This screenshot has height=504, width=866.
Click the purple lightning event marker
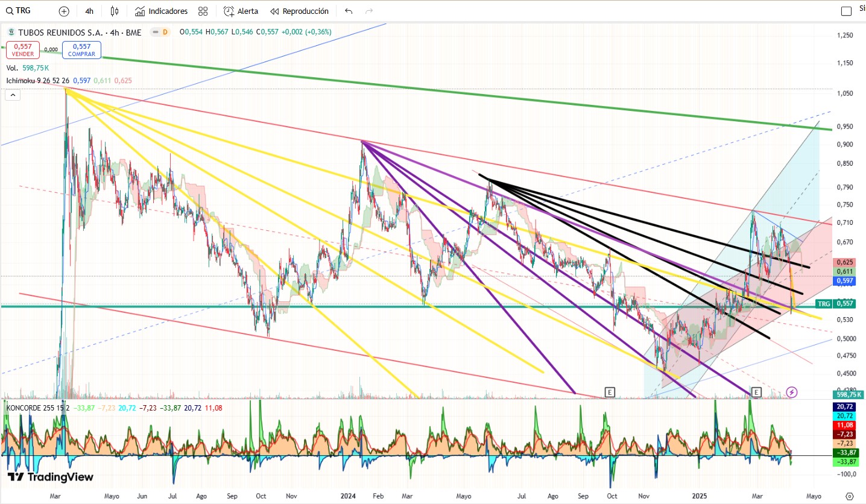(792, 392)
